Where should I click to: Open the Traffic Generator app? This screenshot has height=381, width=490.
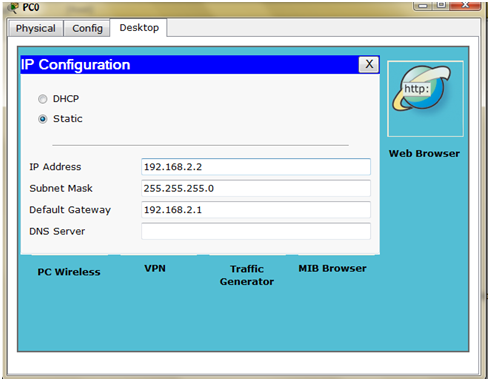point(247,275)
